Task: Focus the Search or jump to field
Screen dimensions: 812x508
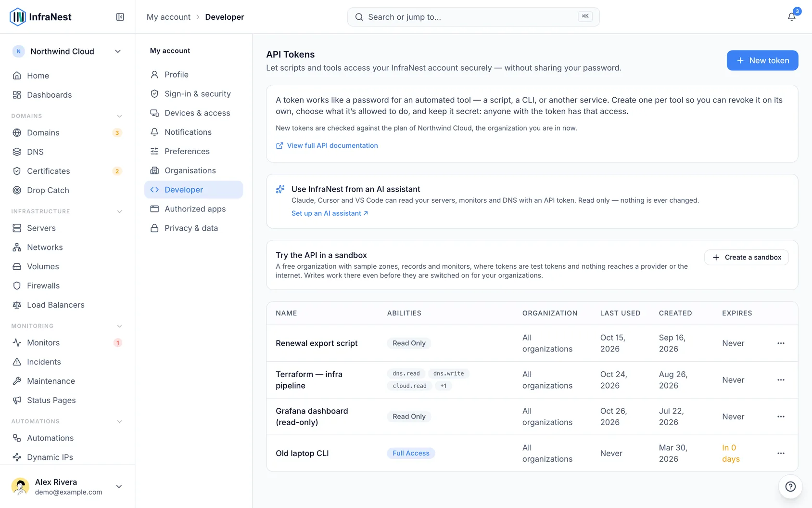Action: pos(473,17)
